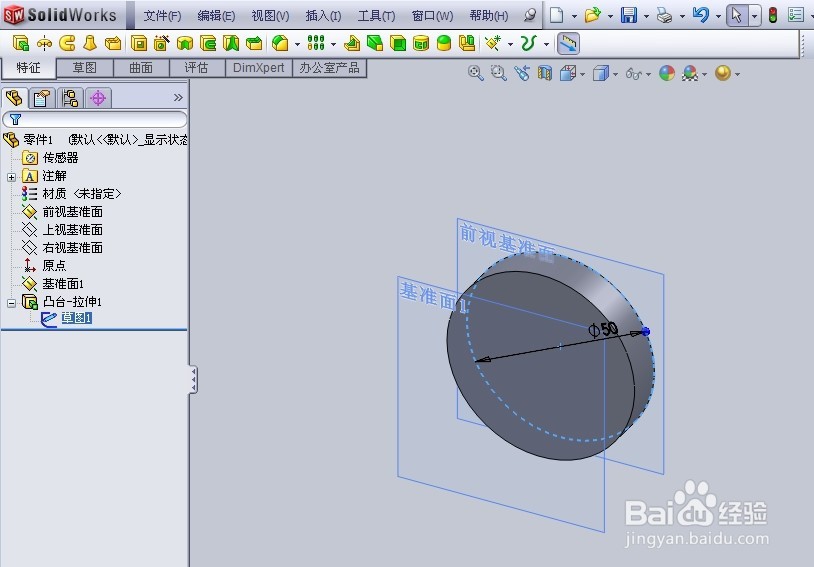Click the Rebuild traffic light icon
Image resolution: width=814 pixels, height=567 pixels.
pyautogui.click(x=773, y=15)
